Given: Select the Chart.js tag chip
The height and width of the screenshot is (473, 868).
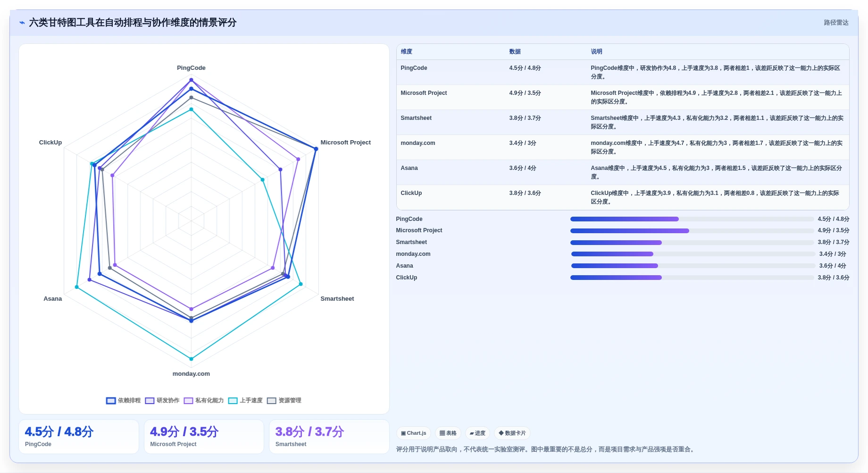Looking at the screenshot, I should click(x=414, y=433).
